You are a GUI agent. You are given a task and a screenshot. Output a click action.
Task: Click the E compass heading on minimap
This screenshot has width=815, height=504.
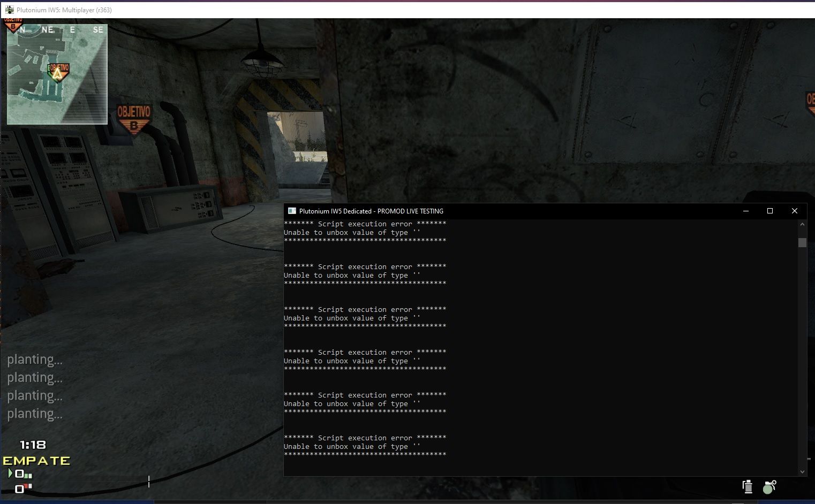73,30
